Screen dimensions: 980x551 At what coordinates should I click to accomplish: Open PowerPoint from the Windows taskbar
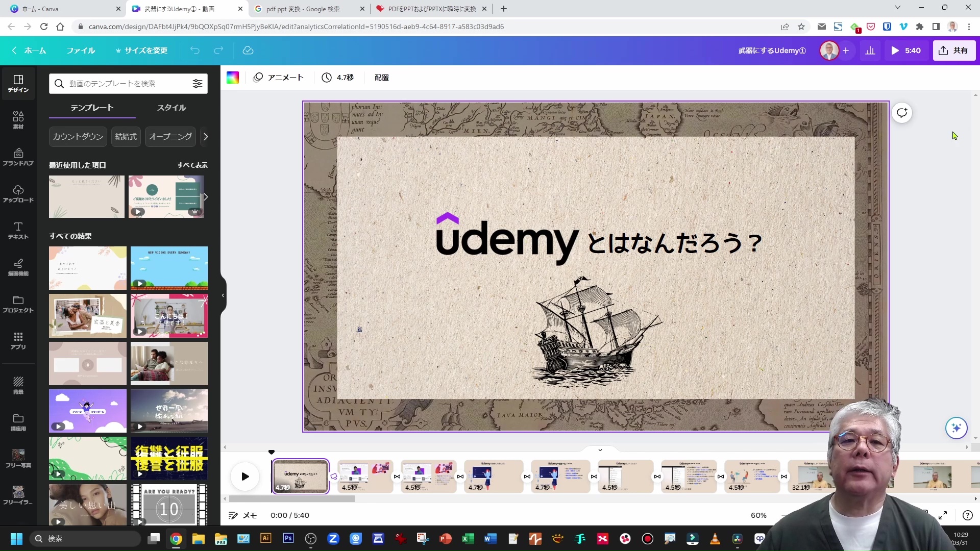click(445, 538)
